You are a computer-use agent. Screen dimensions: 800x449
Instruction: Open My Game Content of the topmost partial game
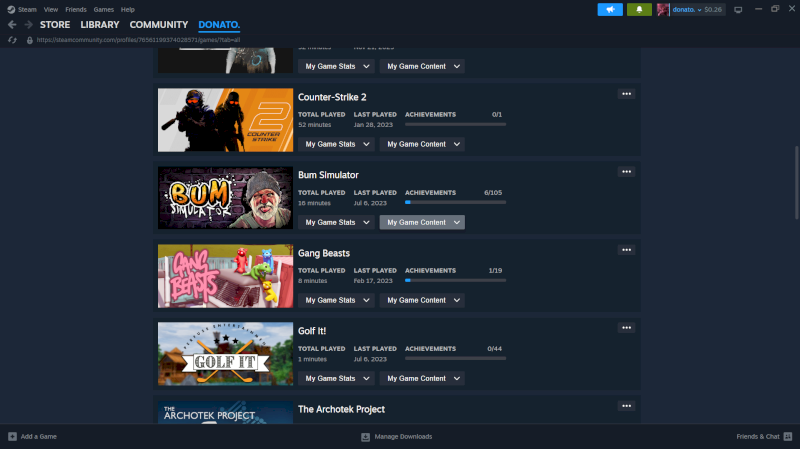click(x=422, y=66)
